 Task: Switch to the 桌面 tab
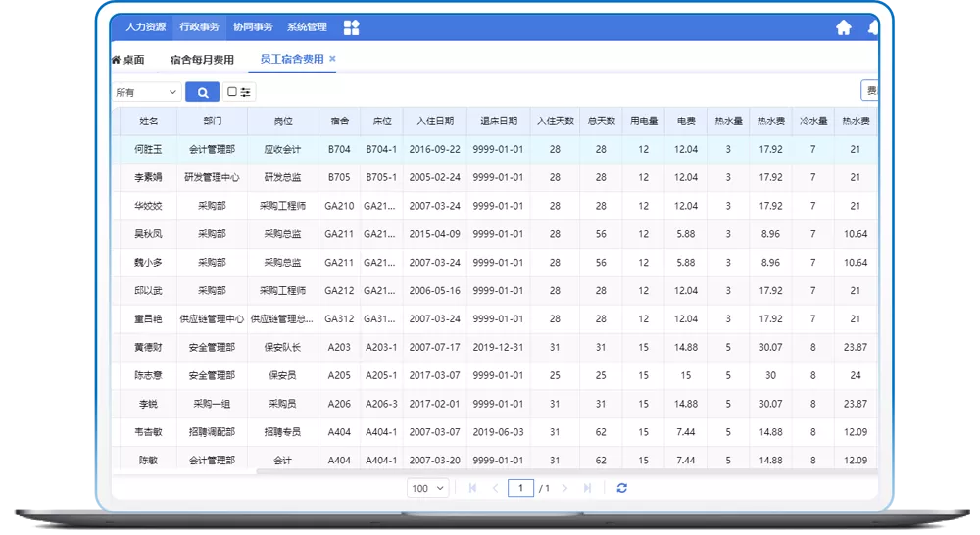pos(128,60)
